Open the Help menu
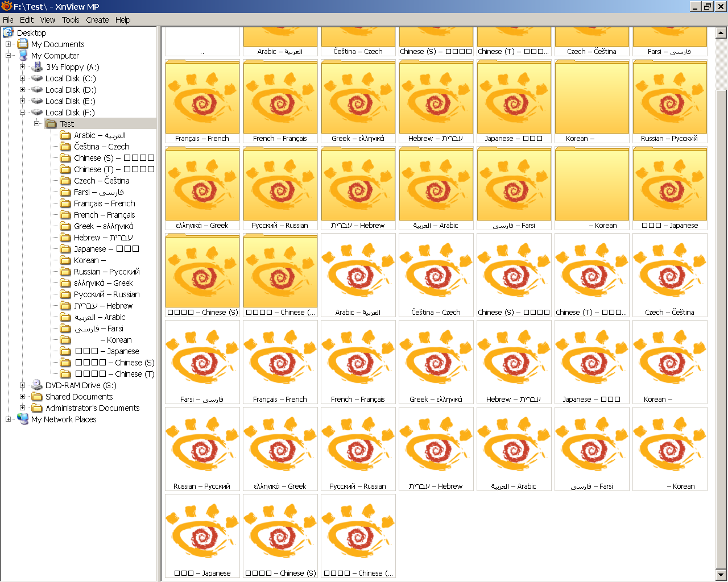 pos(123,20)
